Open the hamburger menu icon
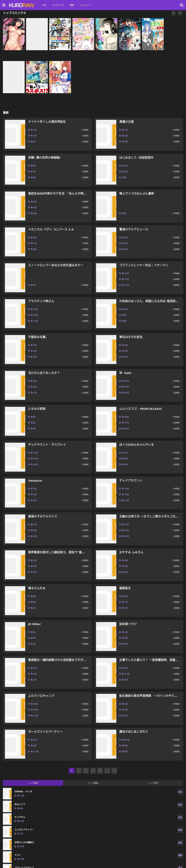186x868 pixels. [x=4, y=5]
